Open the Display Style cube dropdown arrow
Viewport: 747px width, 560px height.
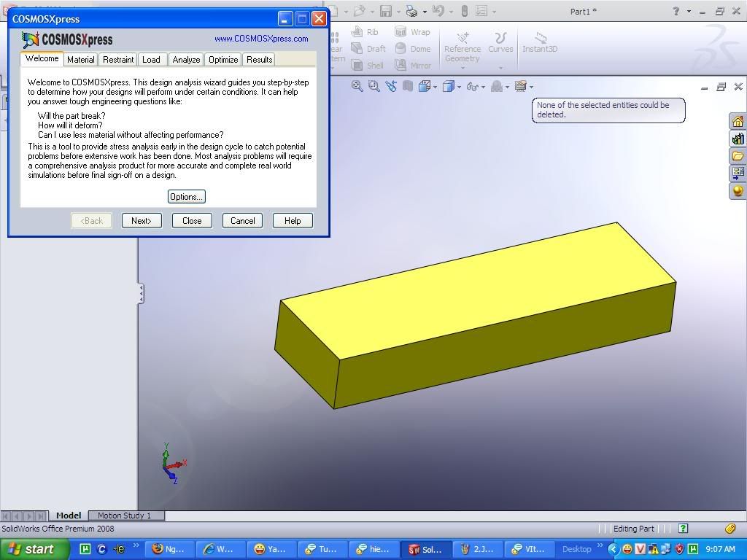point(459,87)
